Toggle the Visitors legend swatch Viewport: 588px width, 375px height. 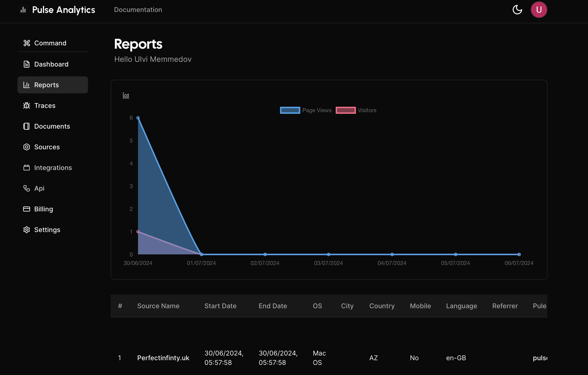pyautogui.click(x=346, y=110)
